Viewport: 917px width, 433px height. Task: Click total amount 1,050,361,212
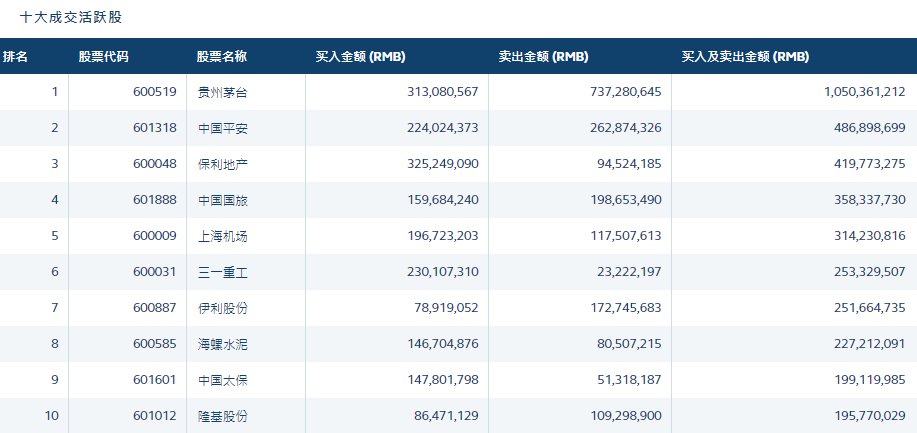(865, 92)
